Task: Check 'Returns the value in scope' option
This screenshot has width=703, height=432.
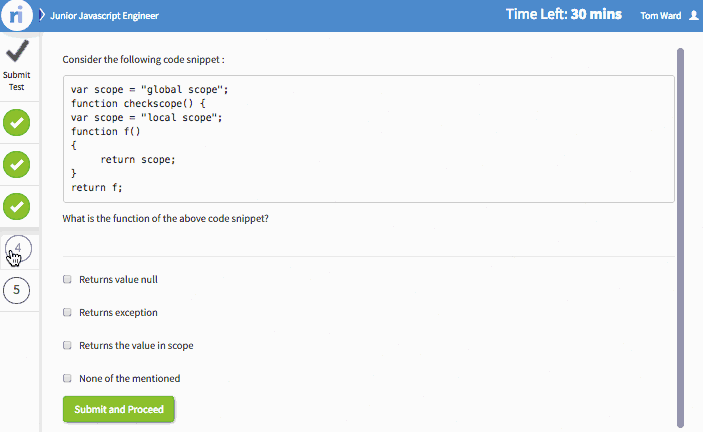Action: click(67, 345)
